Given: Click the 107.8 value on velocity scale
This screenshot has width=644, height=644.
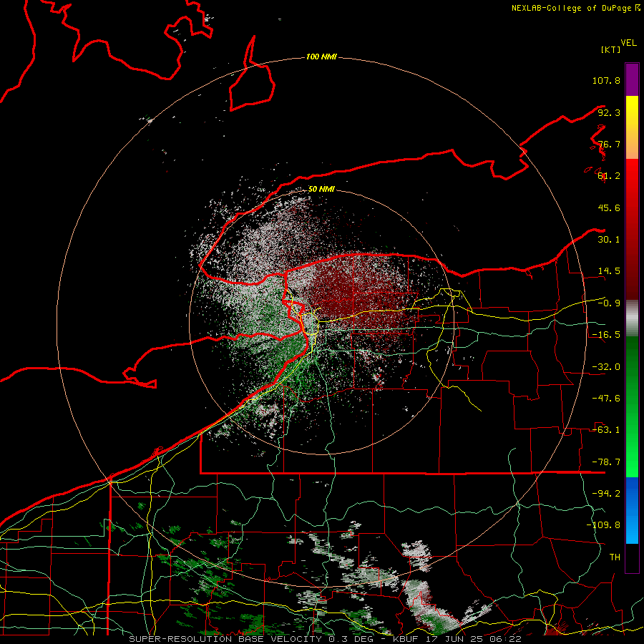Looking at the screenshot, I should pyautogui.click(x=606, y=80).
